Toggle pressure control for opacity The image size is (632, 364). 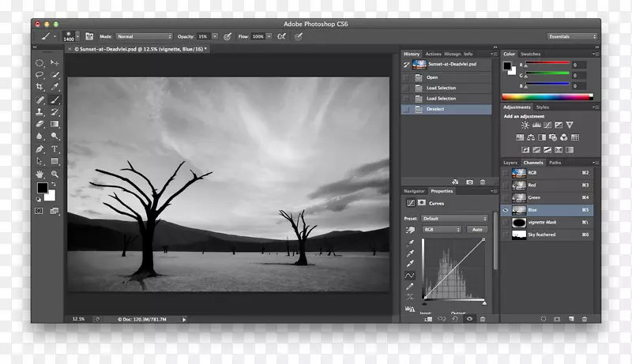(x=228, y=36)
